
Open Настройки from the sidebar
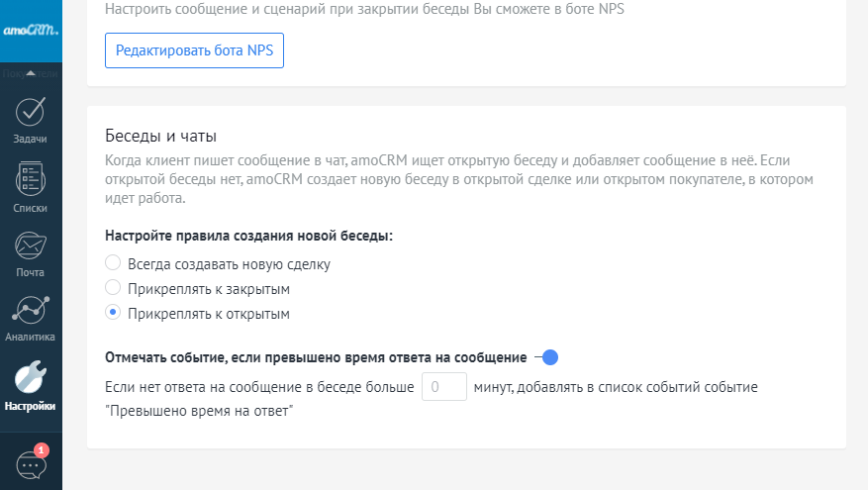pos(31,386)
